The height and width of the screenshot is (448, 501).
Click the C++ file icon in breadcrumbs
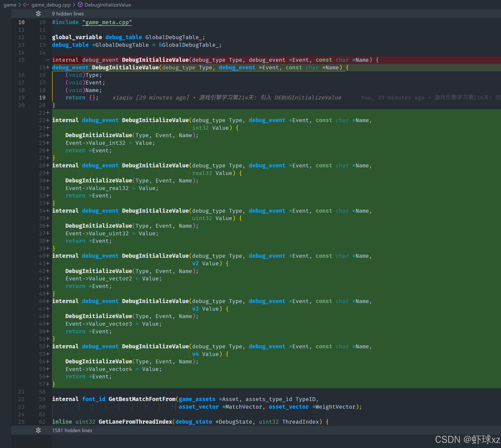pos(26,5)
